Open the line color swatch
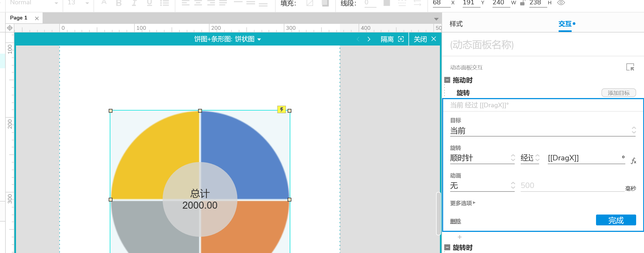This screenshot has height=253, width=644. click(x=387, y=3)
